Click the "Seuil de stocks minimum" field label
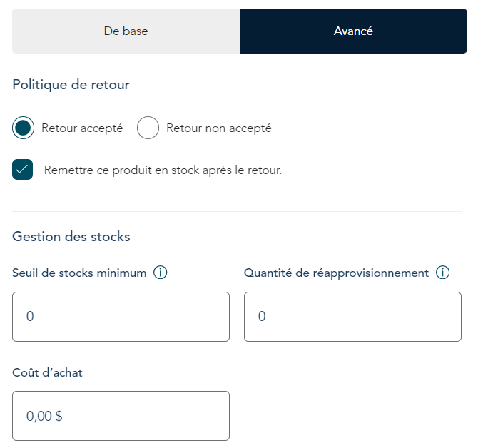This screenshot has width=478, height=448. [79, 273]
